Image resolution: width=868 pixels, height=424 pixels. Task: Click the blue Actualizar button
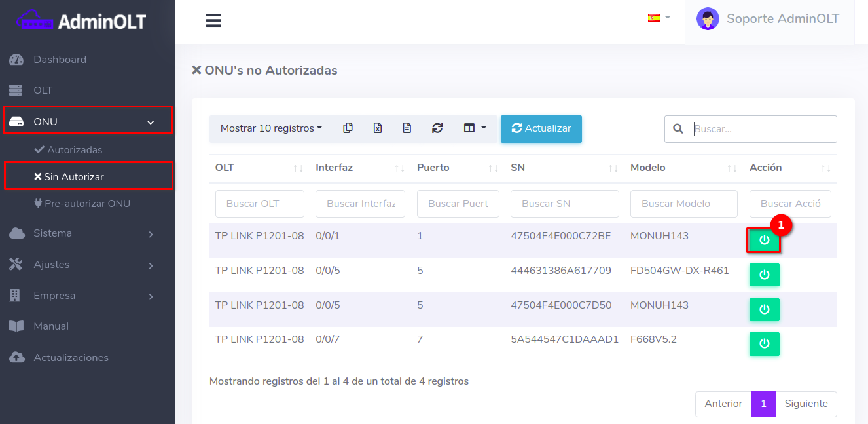(x=541, y=128)
